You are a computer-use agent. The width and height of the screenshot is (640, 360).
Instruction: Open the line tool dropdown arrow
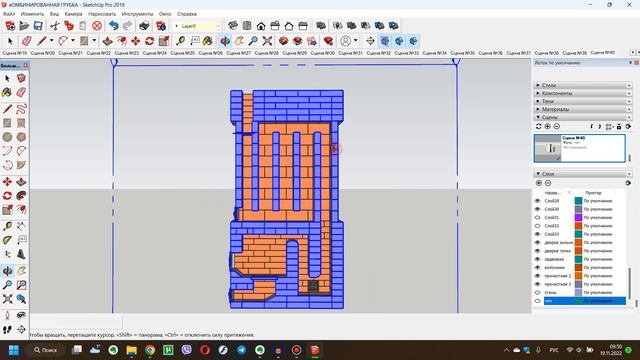tap(51, 41)
